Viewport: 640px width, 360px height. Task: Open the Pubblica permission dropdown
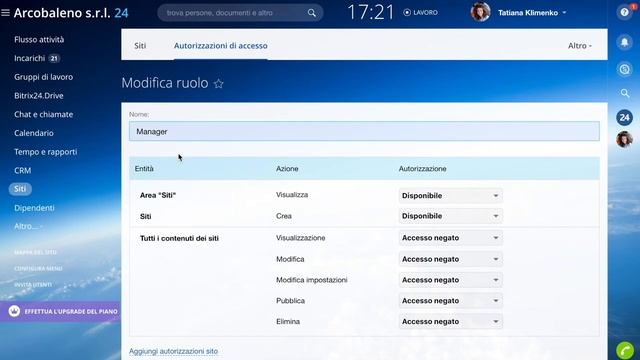coord(450,301)
